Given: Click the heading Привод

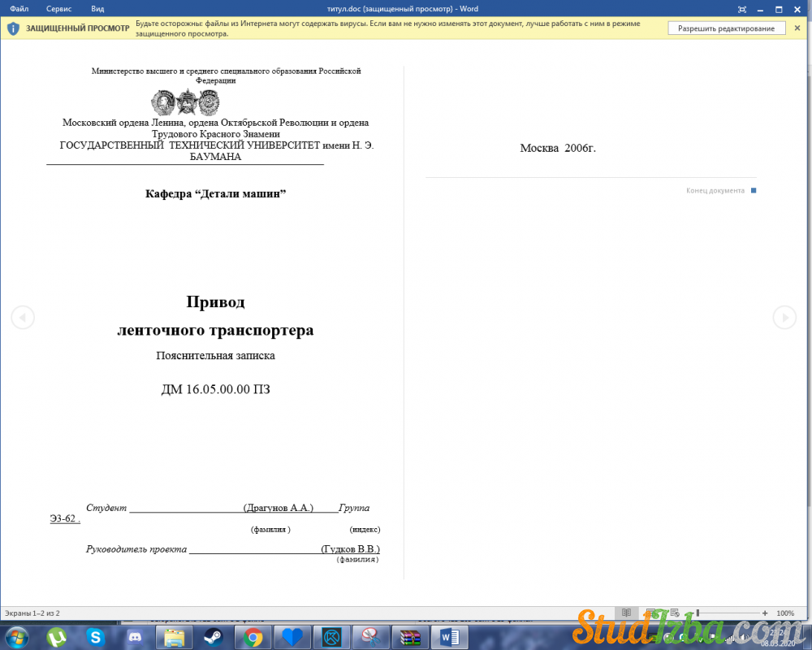Looking at the screenshot, I should pos(215,301).
